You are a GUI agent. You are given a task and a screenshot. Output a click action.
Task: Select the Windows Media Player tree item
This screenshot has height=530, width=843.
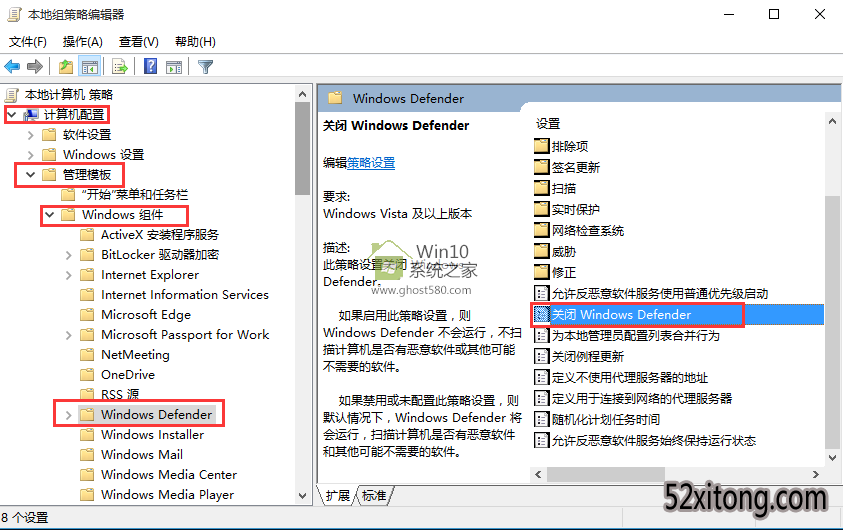[x=167, y=494]
